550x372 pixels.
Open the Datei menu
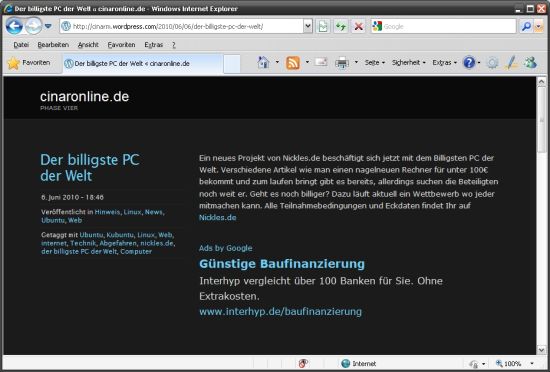pos(21,45)
